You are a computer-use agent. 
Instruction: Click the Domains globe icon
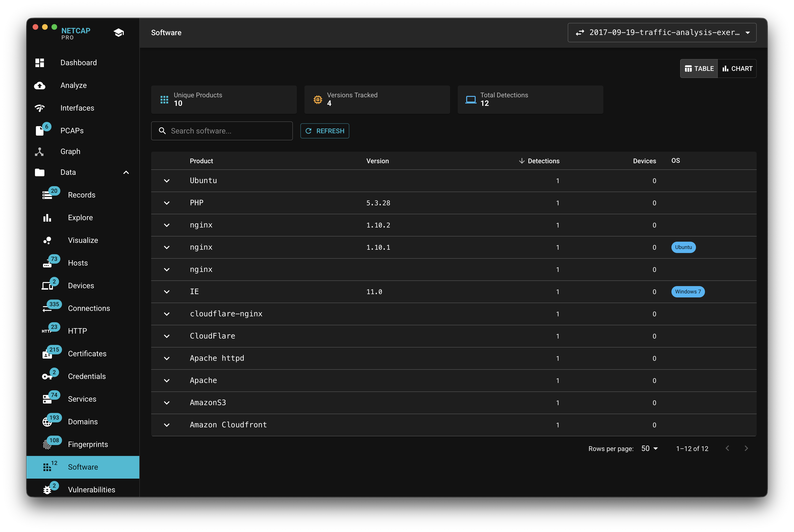click(x=47, y=422)
